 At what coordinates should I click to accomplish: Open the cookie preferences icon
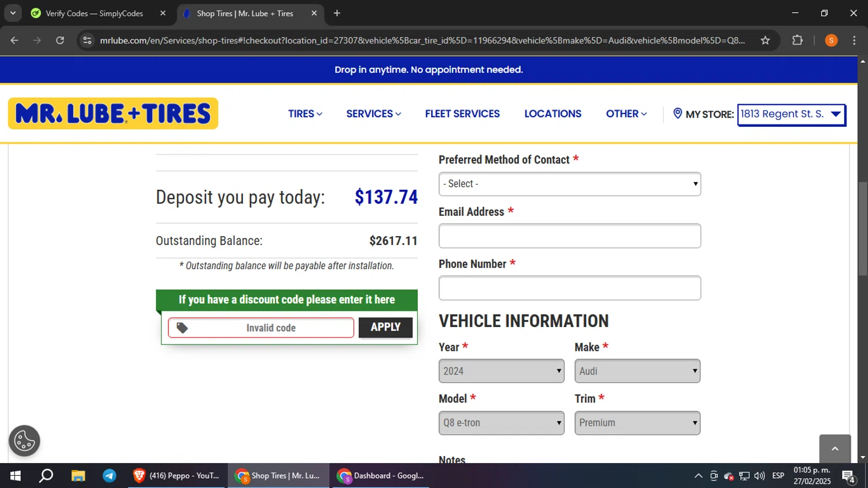click(x=24, y=441)
